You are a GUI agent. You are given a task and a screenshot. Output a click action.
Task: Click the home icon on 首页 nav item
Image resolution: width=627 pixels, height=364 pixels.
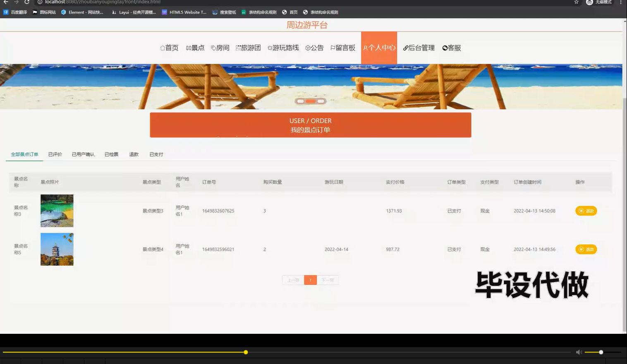163,48
